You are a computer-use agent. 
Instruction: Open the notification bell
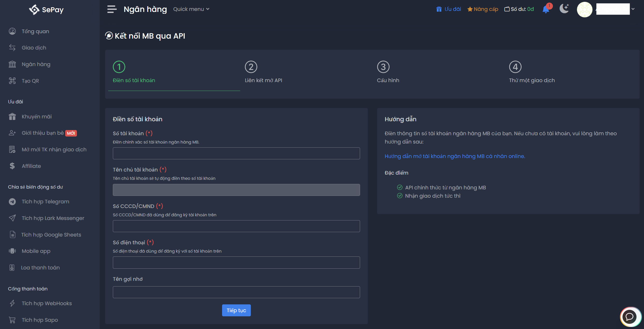(546, 10)
